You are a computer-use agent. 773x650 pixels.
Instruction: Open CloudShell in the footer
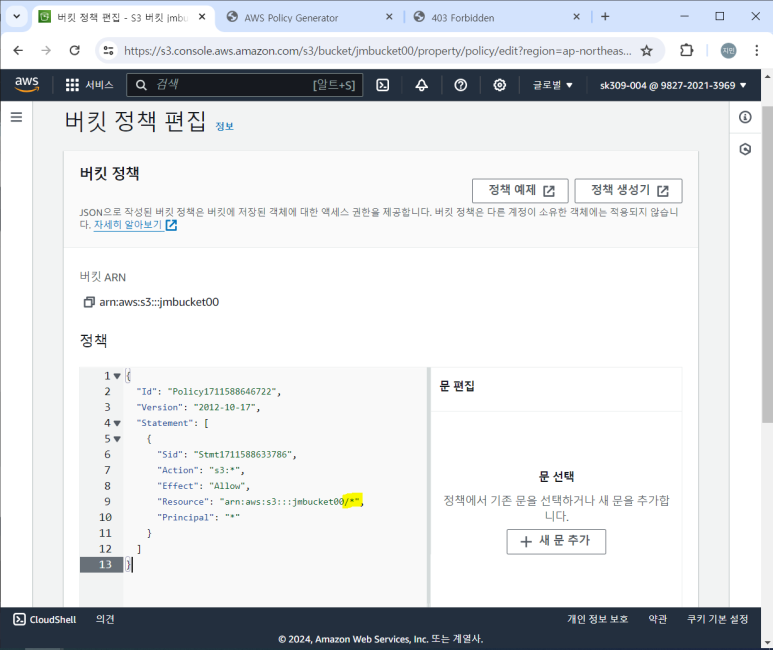[x=45, y=619]
